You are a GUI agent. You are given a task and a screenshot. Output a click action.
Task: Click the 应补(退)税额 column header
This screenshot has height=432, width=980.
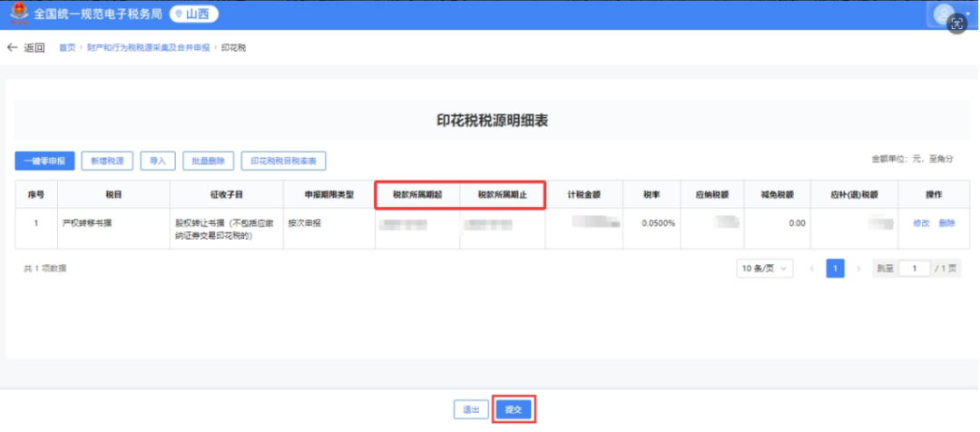[855, 194]
